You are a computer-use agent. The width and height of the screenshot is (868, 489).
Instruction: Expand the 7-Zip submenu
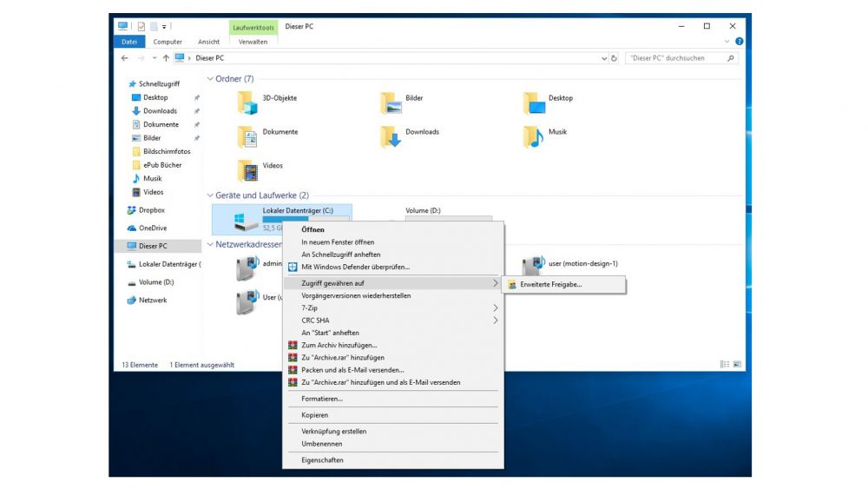[496, 307]
